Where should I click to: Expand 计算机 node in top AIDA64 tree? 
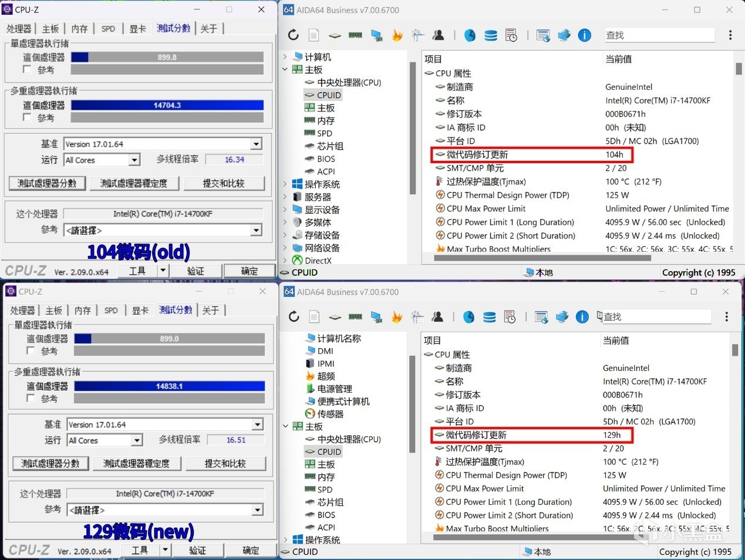tap(285, 57)
